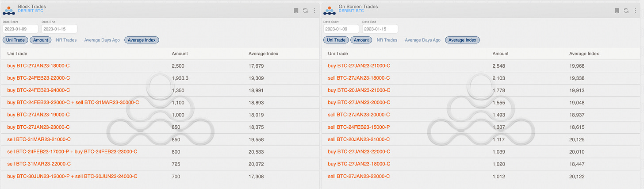The image size is (644, 189).
Task: Select buy BTC-20JAN23-21000-C row
Action: (x=481, y=90)
